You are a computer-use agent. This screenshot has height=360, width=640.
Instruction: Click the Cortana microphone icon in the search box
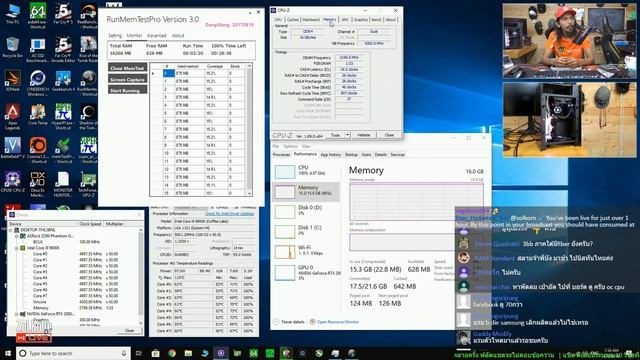coord(124,353)
